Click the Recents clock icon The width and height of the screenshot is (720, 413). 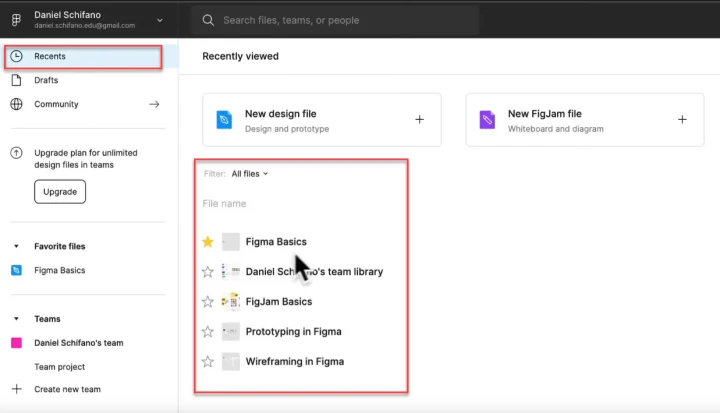[x=17, y=56]
